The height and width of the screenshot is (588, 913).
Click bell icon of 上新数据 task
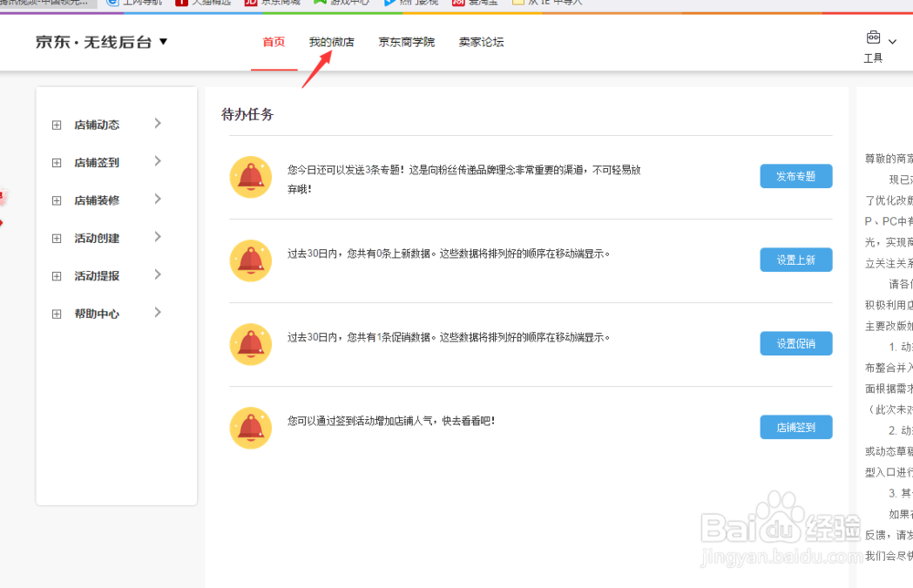click(x=251, y=261)
